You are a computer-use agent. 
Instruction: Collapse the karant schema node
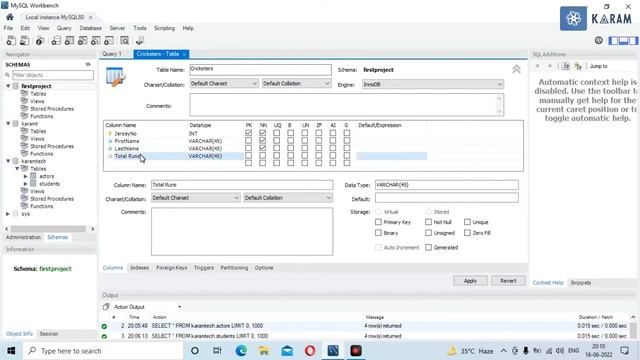point(8,123)
